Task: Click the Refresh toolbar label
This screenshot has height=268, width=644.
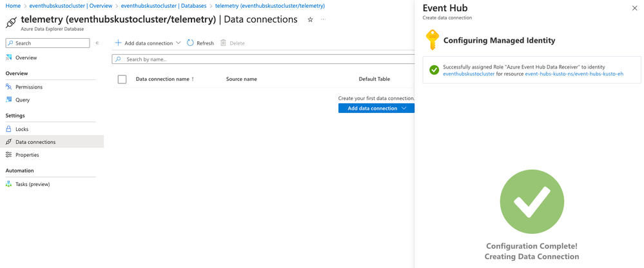Action: 205,43
